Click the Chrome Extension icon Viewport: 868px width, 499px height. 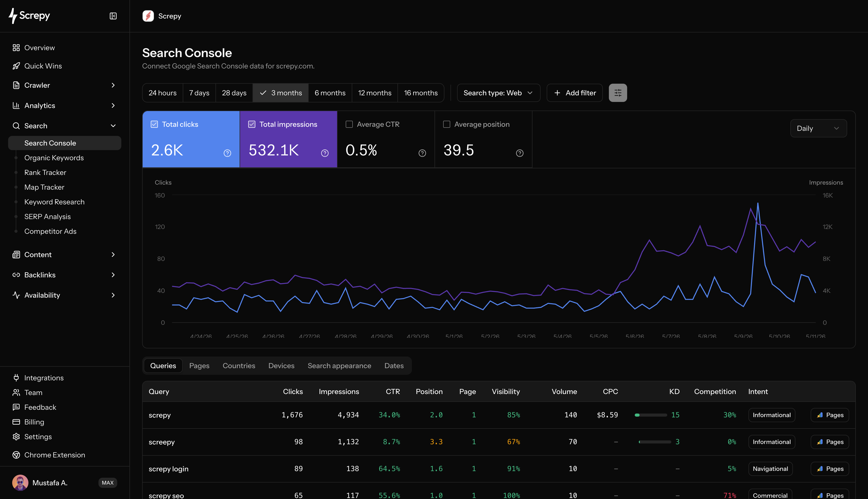pyautogui.click(x=16, y=455)
